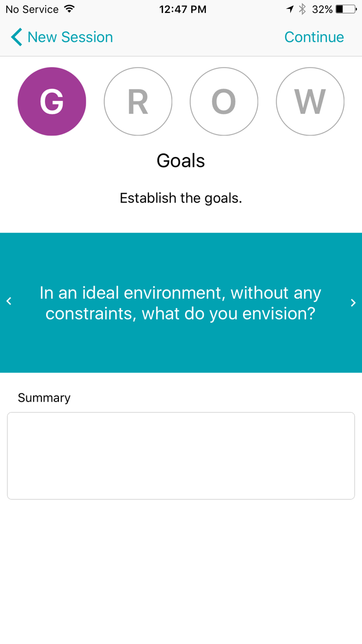Image resolution: width=362 pixels, height=644 pixels.
Task: Tap the Goals heading
Action: [181, 161]
